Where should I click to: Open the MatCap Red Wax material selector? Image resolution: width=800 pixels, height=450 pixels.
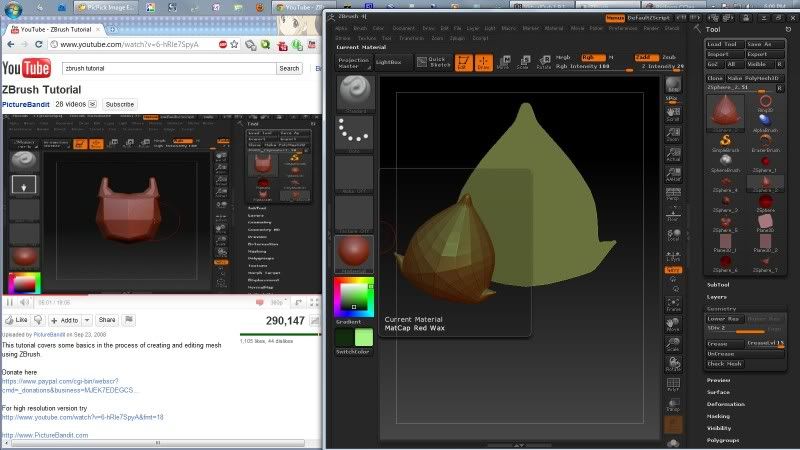point(354,254)
